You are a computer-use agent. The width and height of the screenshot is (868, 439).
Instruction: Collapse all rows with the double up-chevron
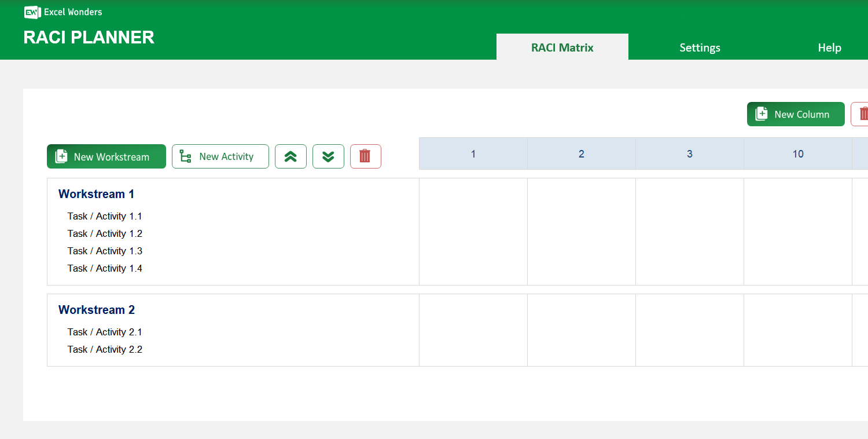[290, 156]
